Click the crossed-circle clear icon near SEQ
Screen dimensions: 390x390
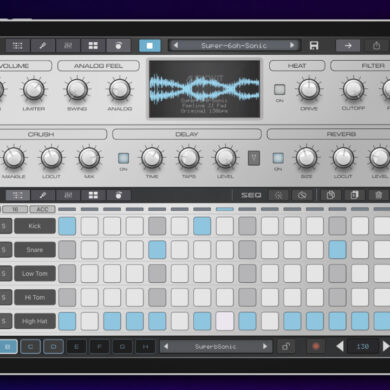[302, 195]
